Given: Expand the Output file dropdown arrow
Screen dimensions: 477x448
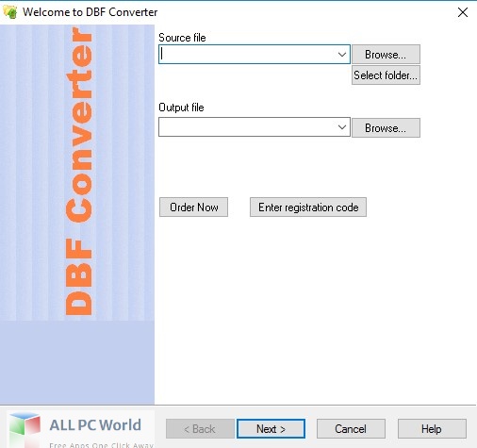Looking at the screenshot, I should tap(342, 127).
